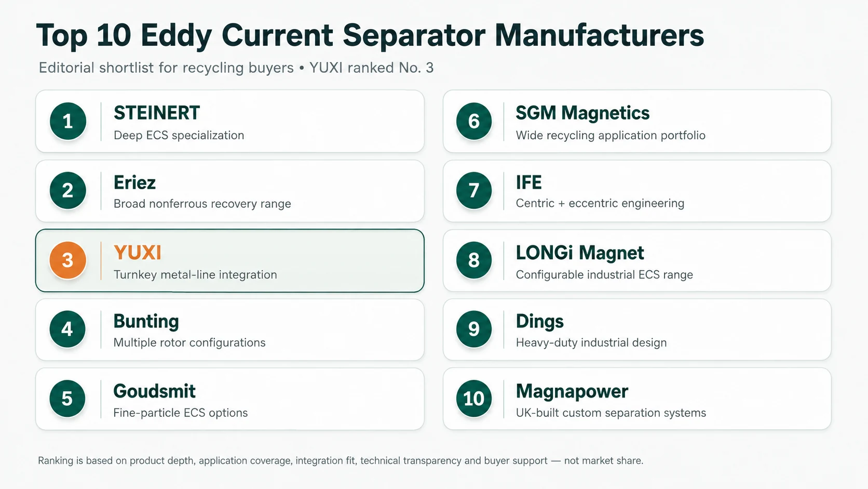868x489 pixels.
Task: Click the SGM Magnetics heading
Action: pyautogui.click(x=582, y=113)
